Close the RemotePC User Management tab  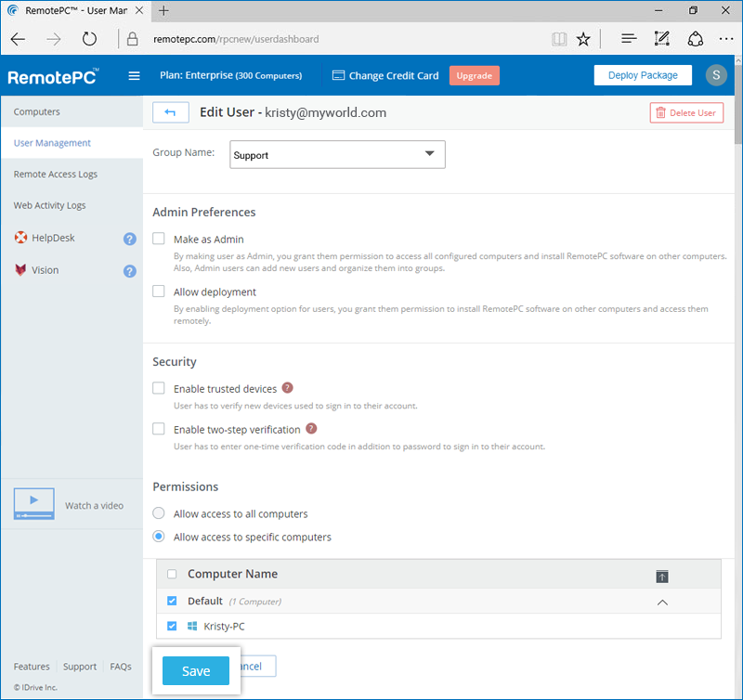click(x=139, y=10)
